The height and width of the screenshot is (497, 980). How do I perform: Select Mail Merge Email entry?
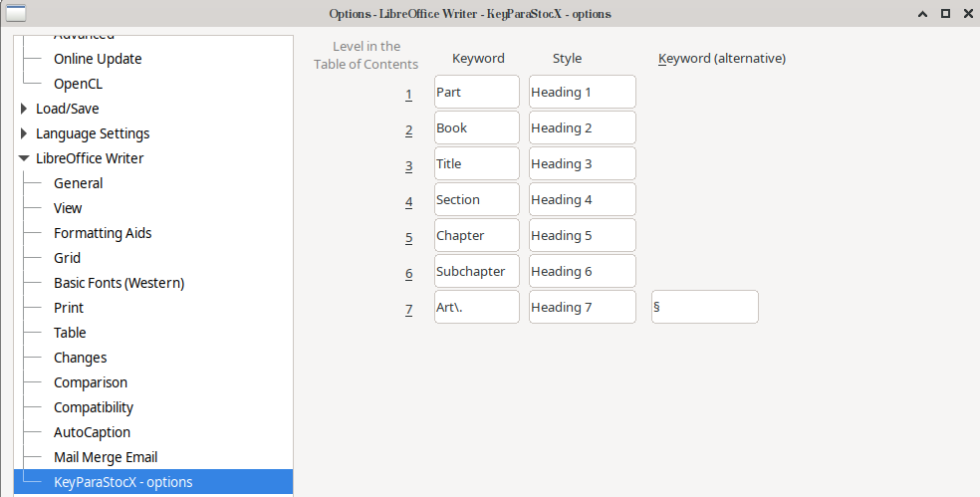[x=106, y=457]
